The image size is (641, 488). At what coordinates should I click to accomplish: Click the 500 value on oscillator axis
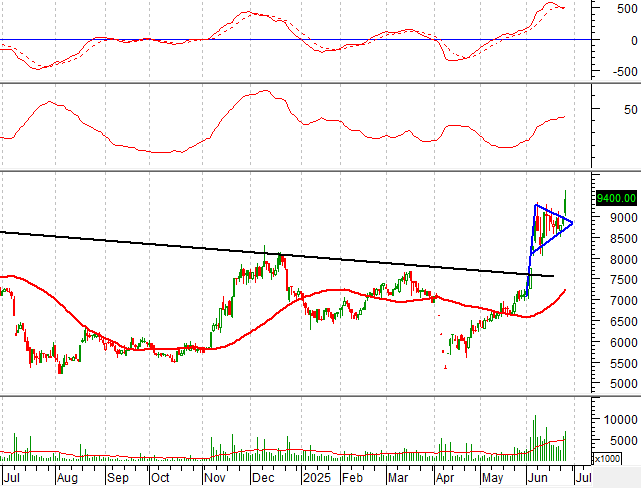pyautogui.click(x=627, y=9)
